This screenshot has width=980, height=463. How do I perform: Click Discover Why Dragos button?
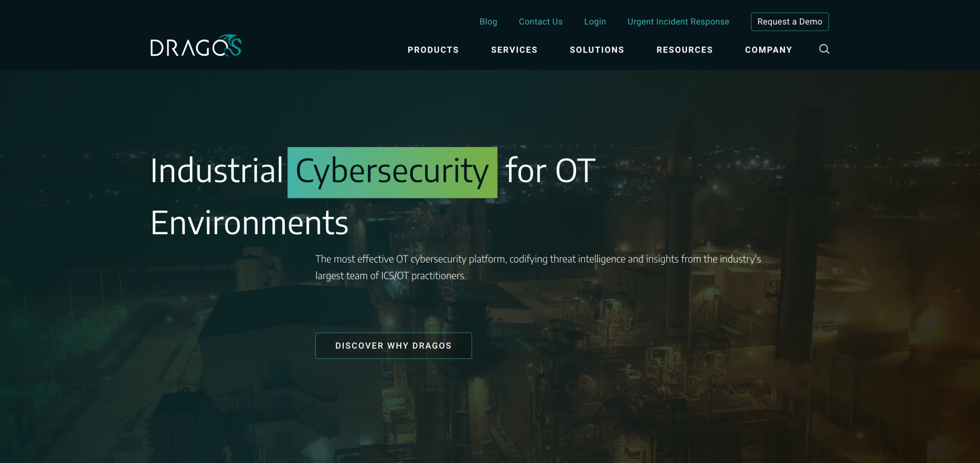pyautogui.click(x=393, y=345)
